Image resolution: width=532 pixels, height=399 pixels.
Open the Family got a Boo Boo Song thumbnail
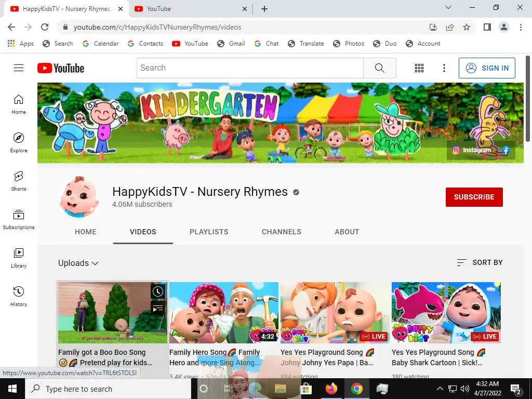[x=113, y=312]
